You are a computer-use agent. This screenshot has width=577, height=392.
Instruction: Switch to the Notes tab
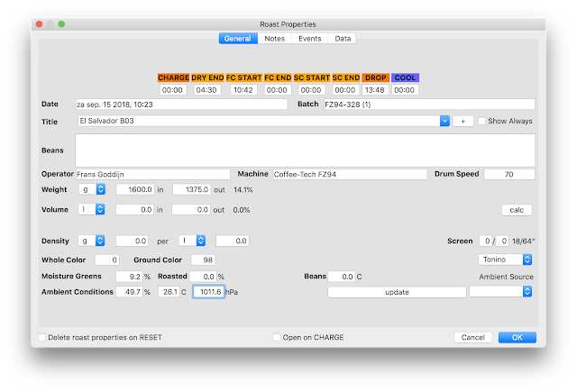tap(274, 38)
